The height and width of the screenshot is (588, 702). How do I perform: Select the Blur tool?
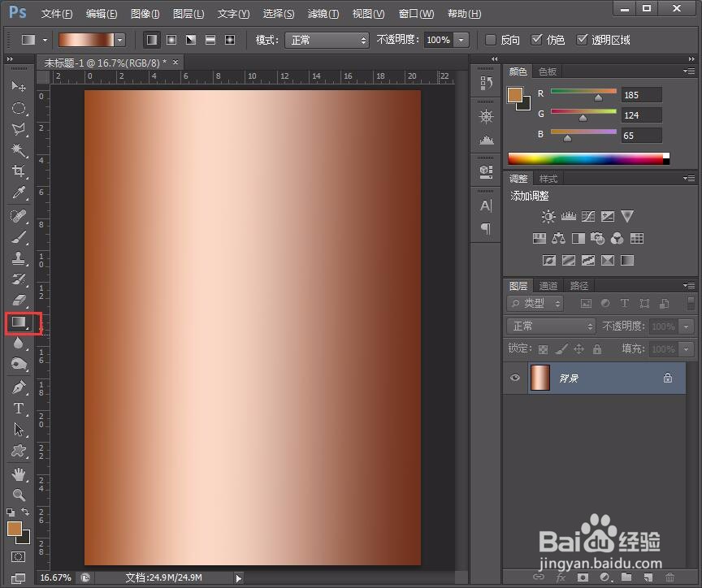pyautogui.click(x=19, y=344)
